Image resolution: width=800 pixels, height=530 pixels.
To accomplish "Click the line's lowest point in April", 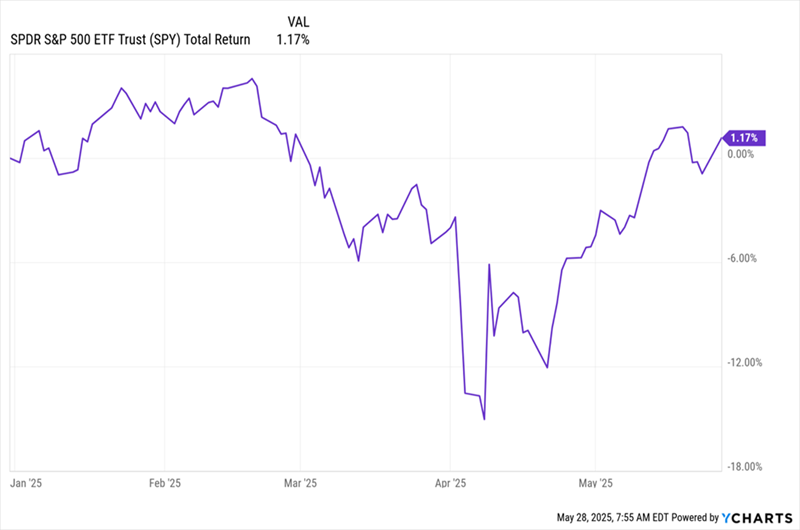I will pos(484,419).
